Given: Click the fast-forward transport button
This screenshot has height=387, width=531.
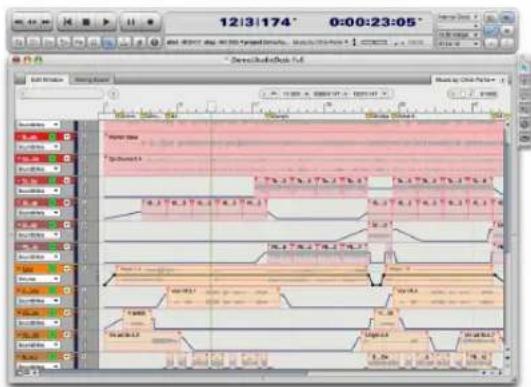Looking at the screenshot, I should click(45, 22).
